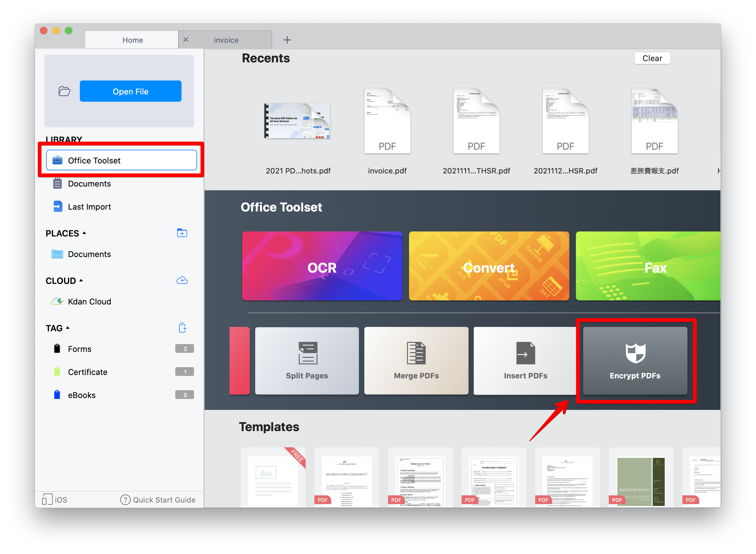
Task: Open invoice.pdf from Recents
Action: tap(387, 121)
